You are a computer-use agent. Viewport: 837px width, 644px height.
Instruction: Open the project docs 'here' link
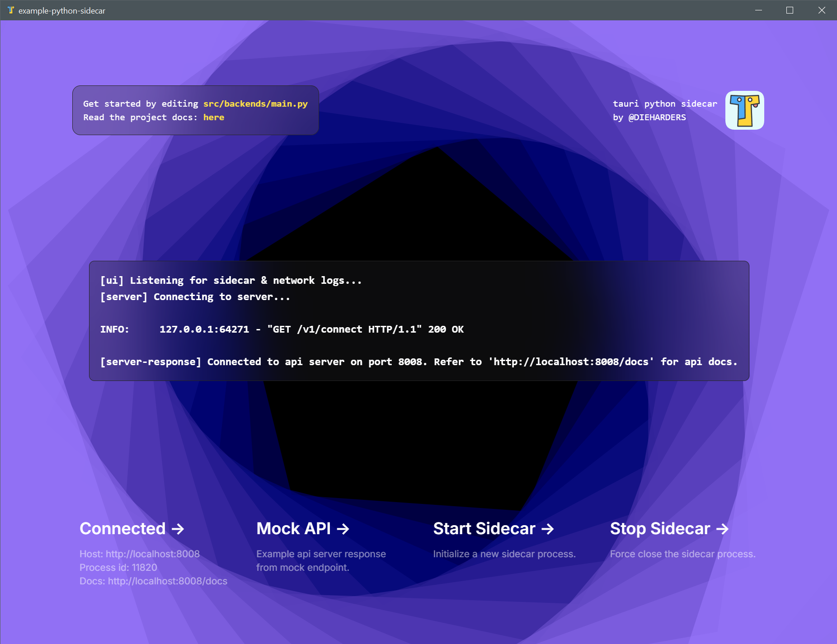click(x=213, y=118)
